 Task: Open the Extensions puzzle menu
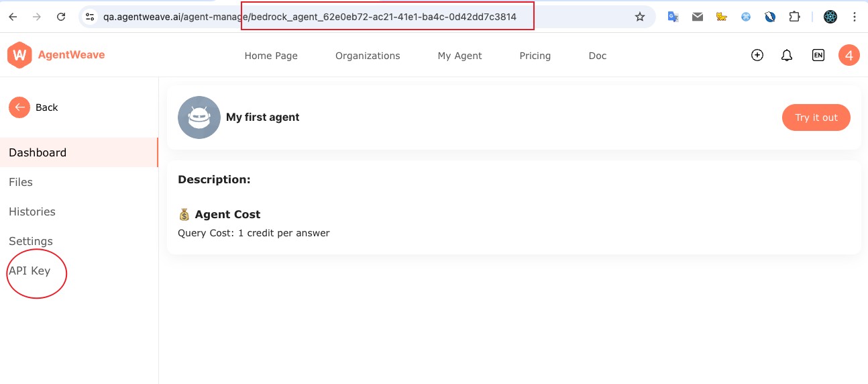coord(794,17)
